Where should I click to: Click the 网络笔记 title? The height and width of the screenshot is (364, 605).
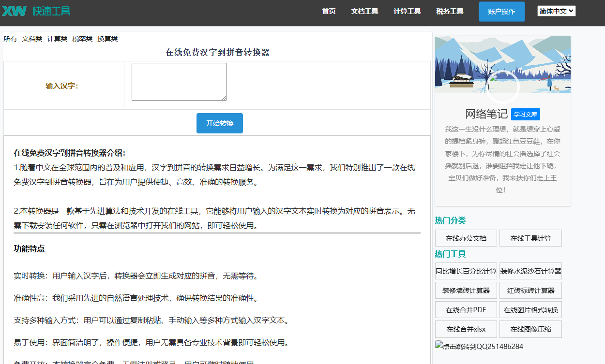pyautogui.click(x=486, y=114)
